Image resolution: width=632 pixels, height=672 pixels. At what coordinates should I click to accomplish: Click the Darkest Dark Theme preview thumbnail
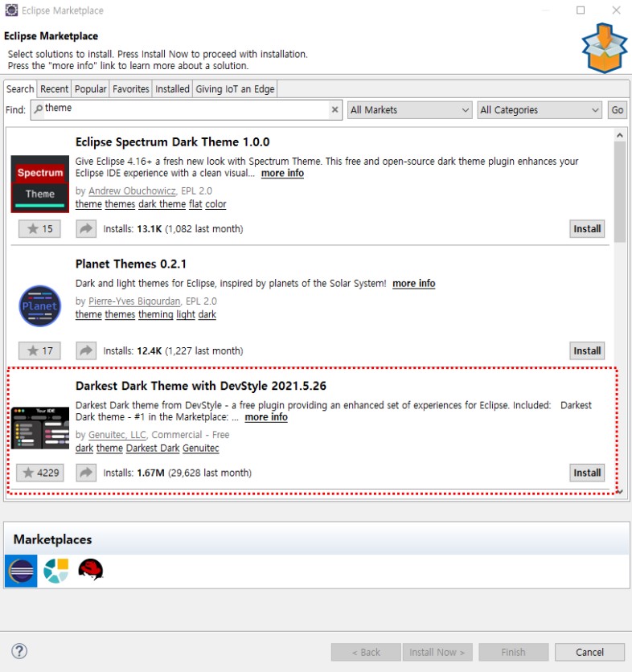tap(40, 428)
